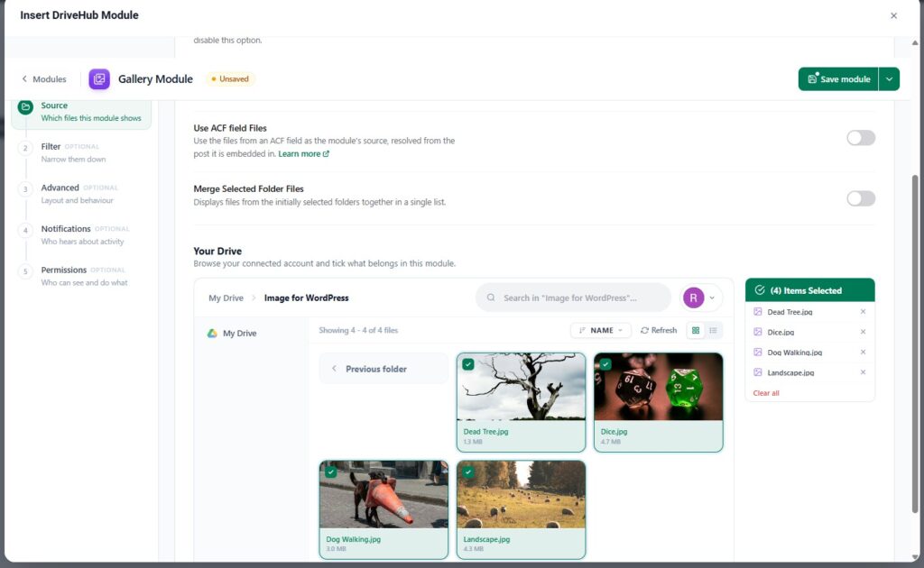Click Clear all selected items

tap(765, 393)
